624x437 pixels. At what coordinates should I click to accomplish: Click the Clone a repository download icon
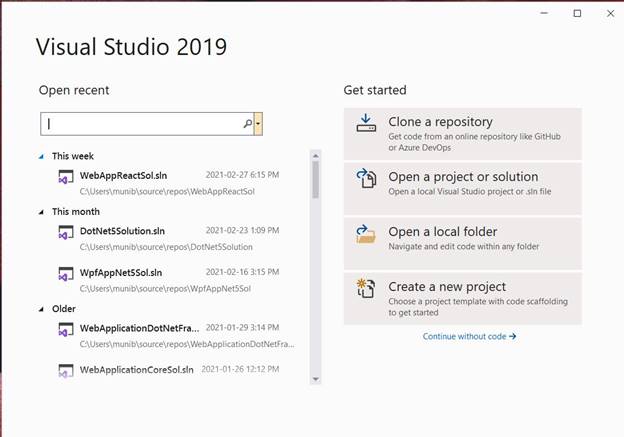(x=365, y=125)
